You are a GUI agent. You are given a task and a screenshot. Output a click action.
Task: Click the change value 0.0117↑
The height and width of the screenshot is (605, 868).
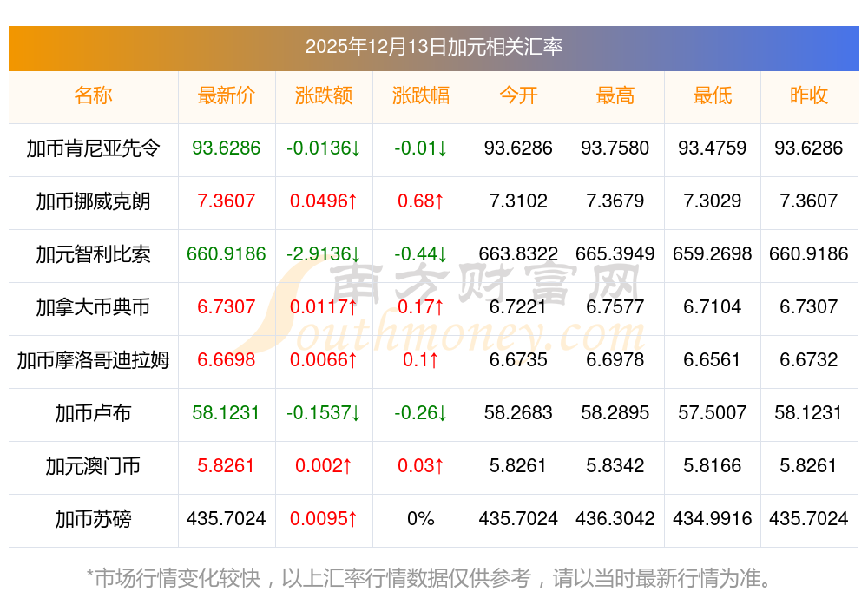(323, 306)
